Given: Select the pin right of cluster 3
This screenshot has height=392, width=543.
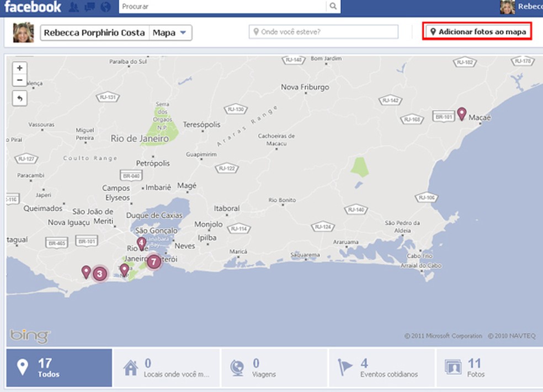Looking at the screenshot, I should [124, 270].
